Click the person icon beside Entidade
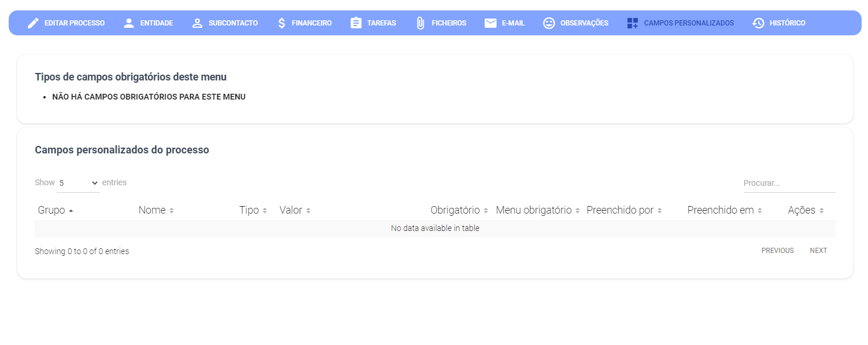Image resolution: width=868 pixels, height=345 pixels. click(129, 23)
